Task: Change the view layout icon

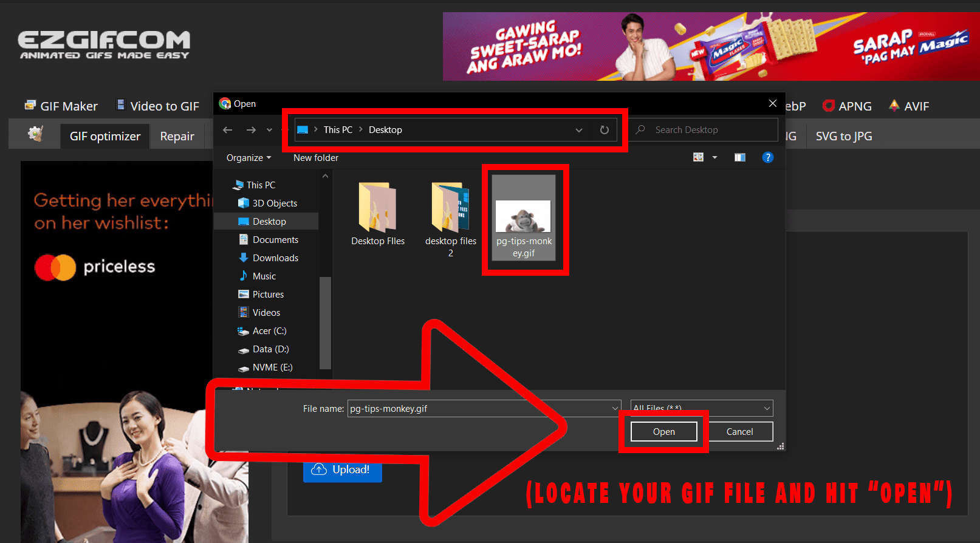Action: tap(698, 157)
